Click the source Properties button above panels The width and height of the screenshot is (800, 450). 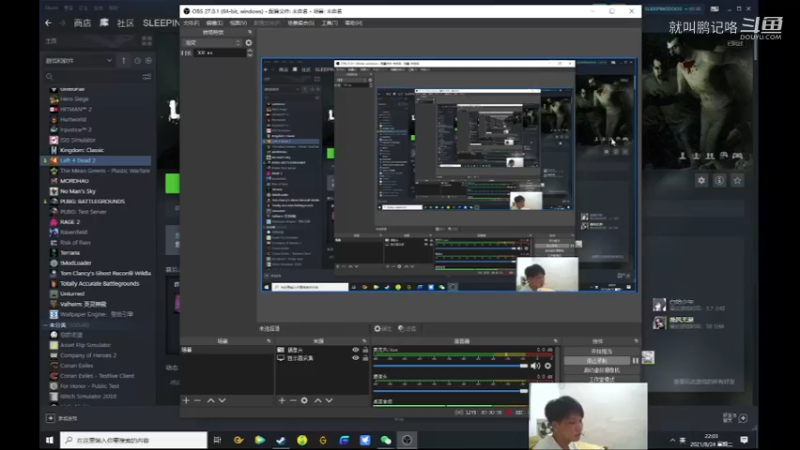[x=383, y=329]
